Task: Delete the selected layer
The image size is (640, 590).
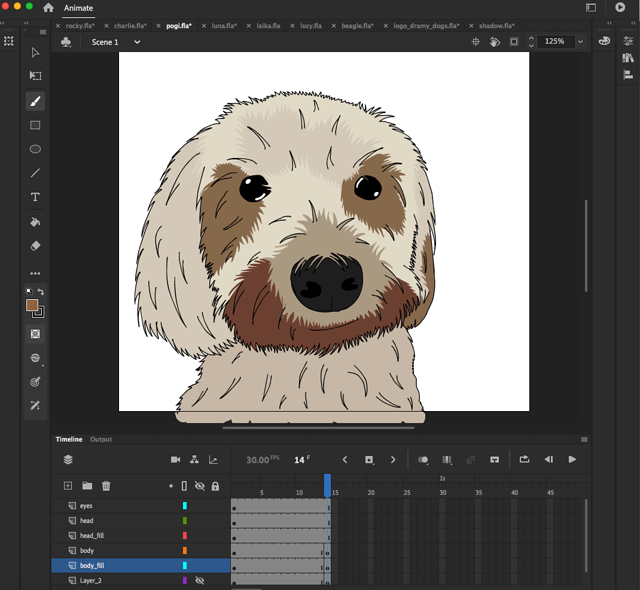Action: (x=106, y=486)
